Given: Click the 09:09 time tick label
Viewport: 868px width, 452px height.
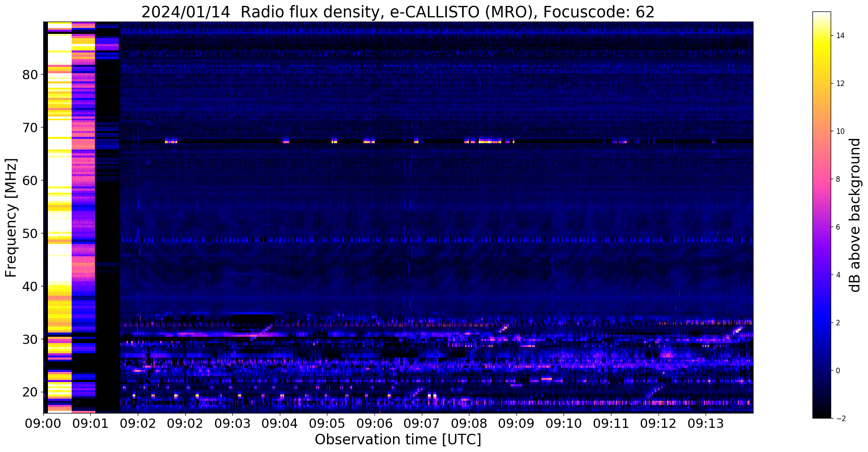Looking at the screenshot, I should click(x=516, y=423).
